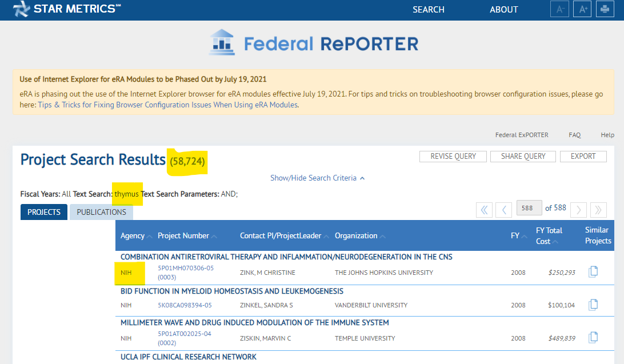
Task: Click ZISKIN, MARVIN C name
Action: tap(265, 338)
